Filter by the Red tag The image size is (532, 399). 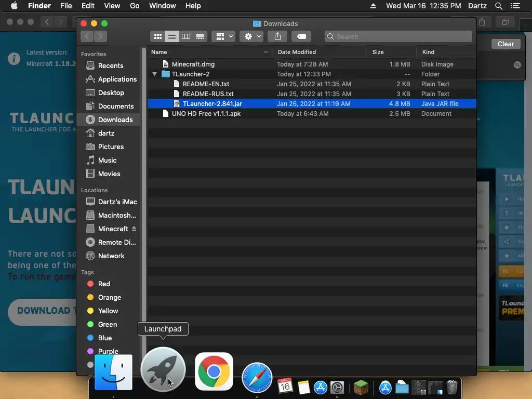[x=109, y=284]
